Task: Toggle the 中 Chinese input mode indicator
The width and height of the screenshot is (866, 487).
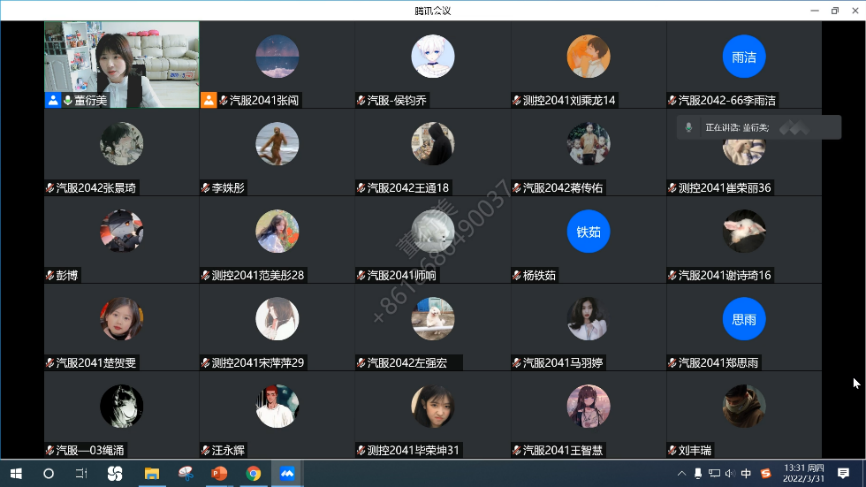Action: point(746,473)
